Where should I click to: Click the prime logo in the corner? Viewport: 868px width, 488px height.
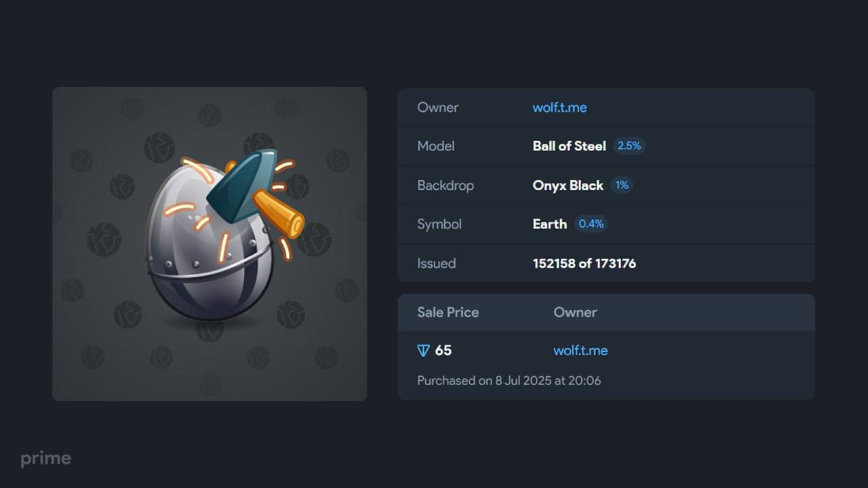click(45, 460)
